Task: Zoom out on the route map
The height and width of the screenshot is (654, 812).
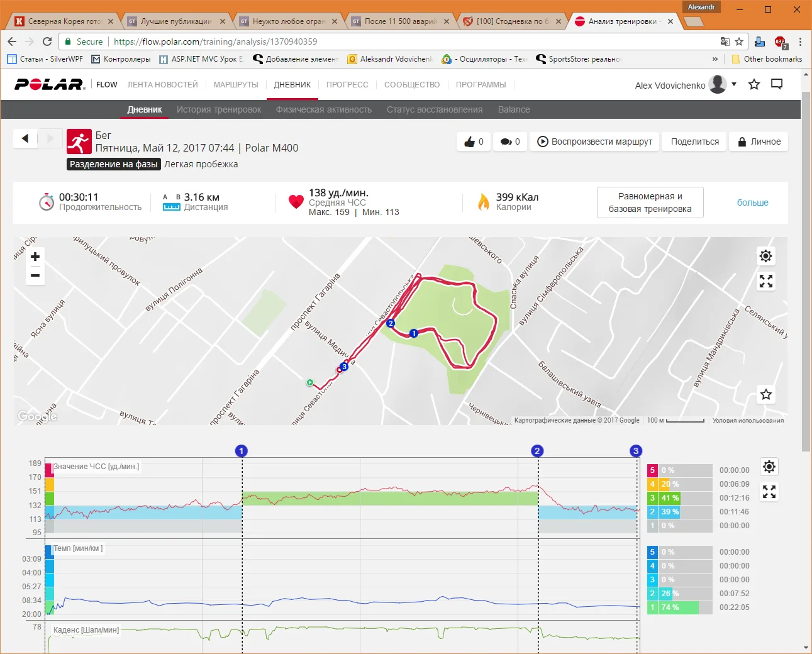Action: (x=35, y=275)
